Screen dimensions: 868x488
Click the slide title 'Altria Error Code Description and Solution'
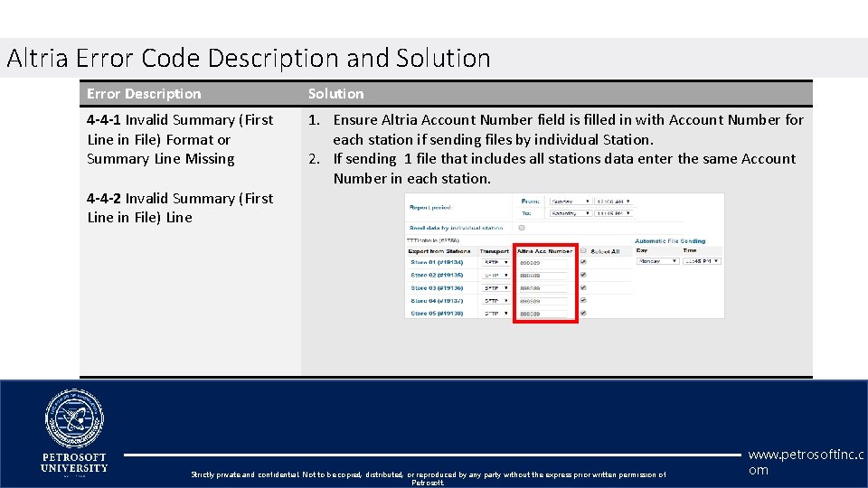249,58
